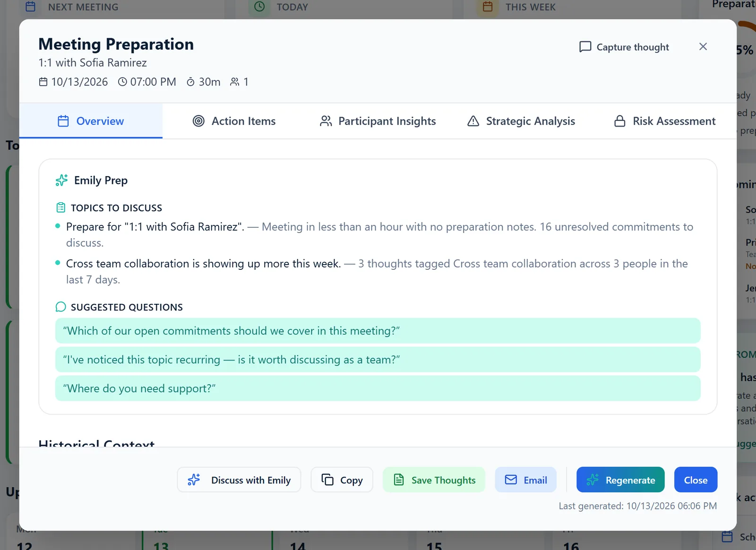The height and width of the screenshot is (550, 756).
Task: Click the clock icon beside 07:00 PM
Action: point(122,82)
